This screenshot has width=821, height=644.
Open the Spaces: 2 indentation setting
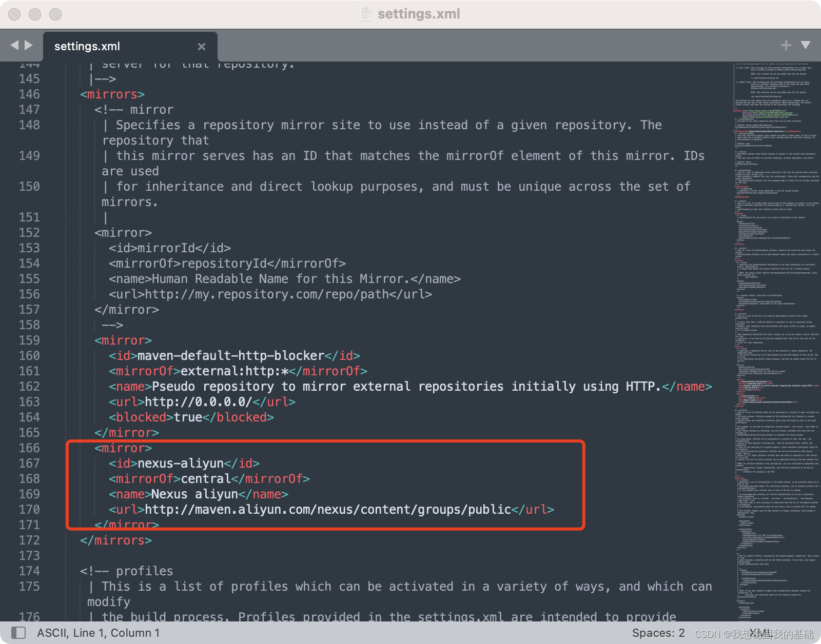pyautogui.click(x=658, y=633)
